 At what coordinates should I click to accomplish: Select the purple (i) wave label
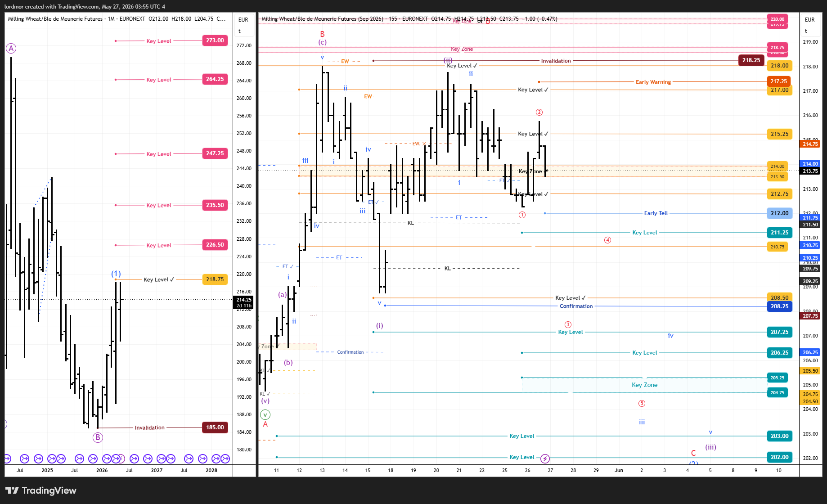point(380,326)
